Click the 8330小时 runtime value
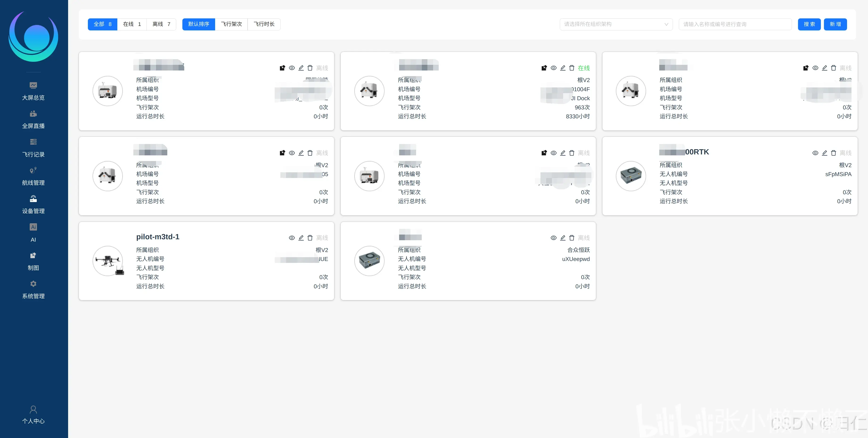 point(577,116)
